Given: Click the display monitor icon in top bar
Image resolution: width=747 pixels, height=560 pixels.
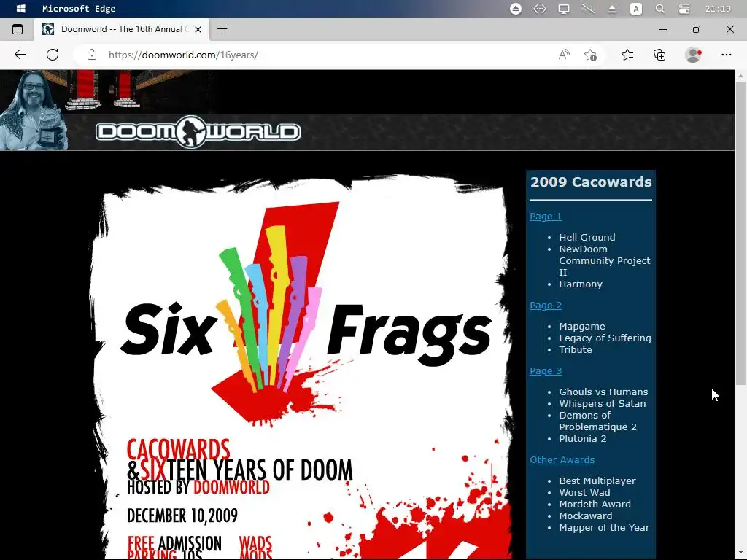Looking at the screenshot, I should (x=564, y=9).
